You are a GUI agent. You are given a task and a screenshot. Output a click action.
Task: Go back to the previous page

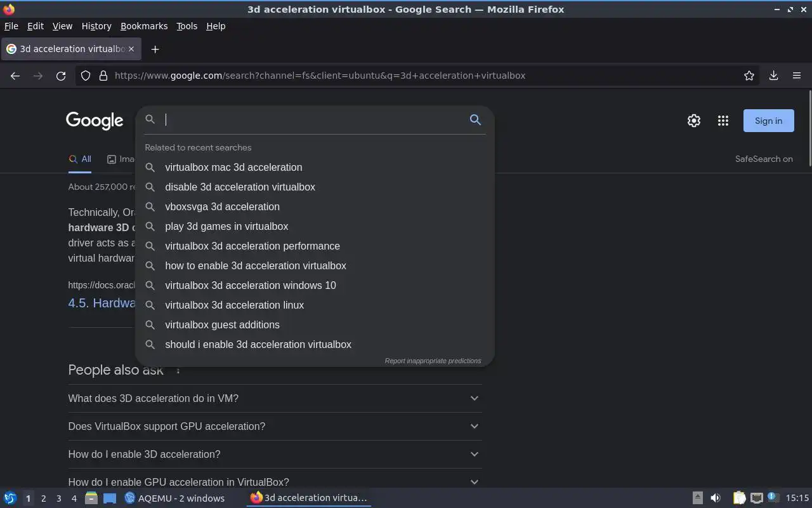15,76
